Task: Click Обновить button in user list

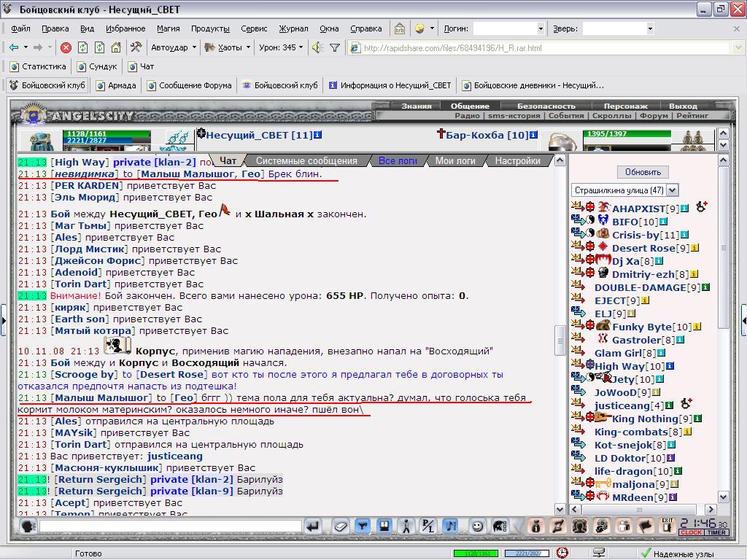Action: [x=643, y=172]
